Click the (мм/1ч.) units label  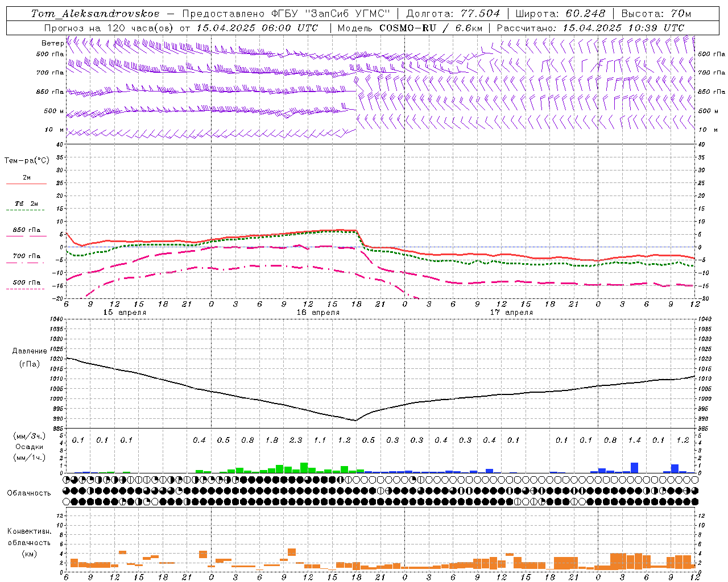pyautogui.click(x=29, y=458)
